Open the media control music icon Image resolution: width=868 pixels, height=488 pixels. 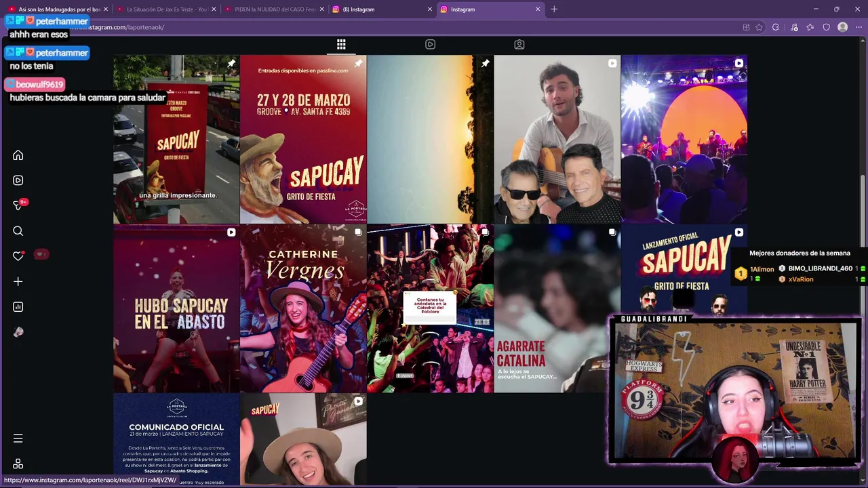point(793,27)
